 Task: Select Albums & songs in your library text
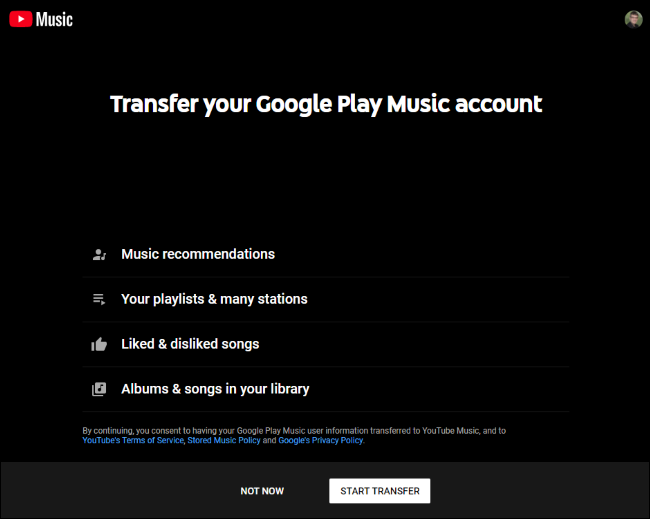tap(215, 389)
